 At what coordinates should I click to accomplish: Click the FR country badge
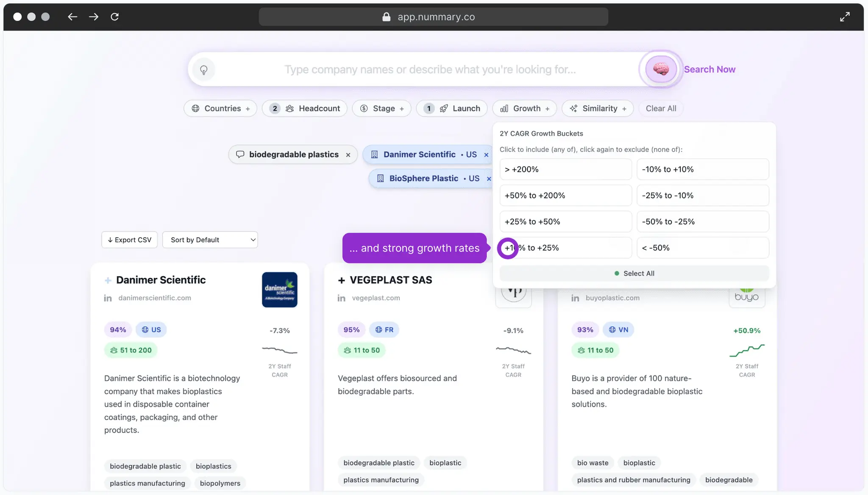384,330
